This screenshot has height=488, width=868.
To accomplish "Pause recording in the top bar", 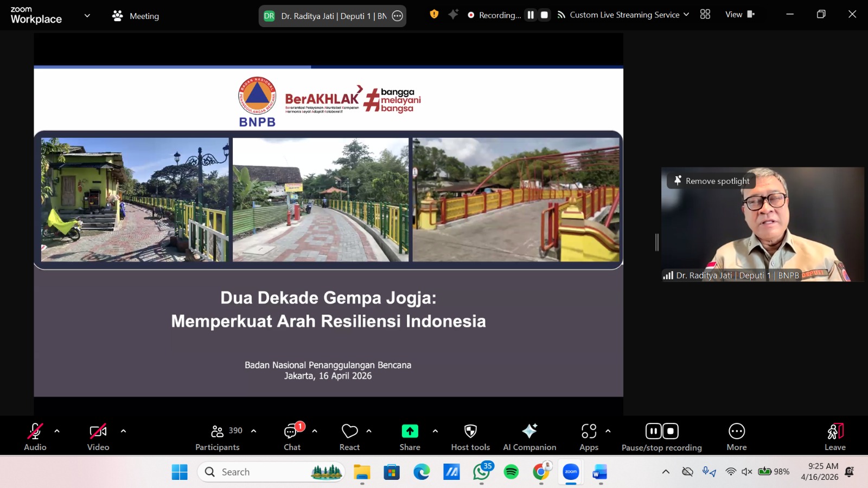I will click(531, 15).
